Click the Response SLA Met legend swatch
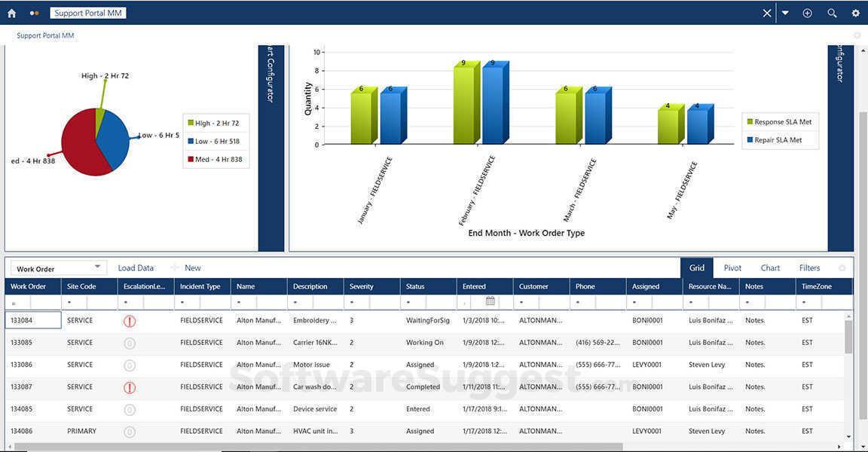The width and height of the screenshot is (868, 452). (x=750, y=122)
